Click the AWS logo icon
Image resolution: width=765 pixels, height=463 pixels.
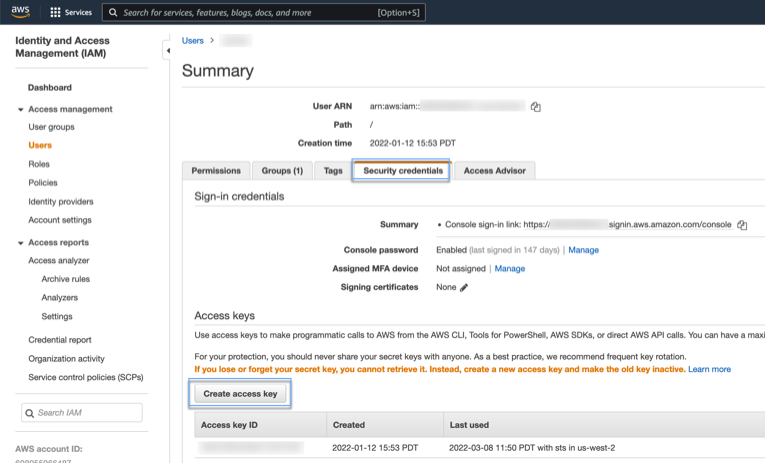pyautogui.click(x=21, y=13)
